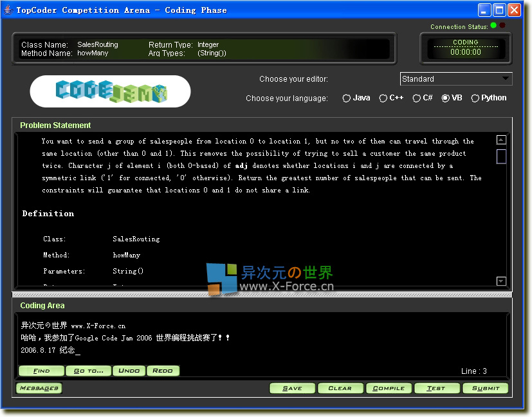Image resolution: width=532 pixels, height=417 pixels.
Task: Click inside the coding area text
Action: click(261, 338)
